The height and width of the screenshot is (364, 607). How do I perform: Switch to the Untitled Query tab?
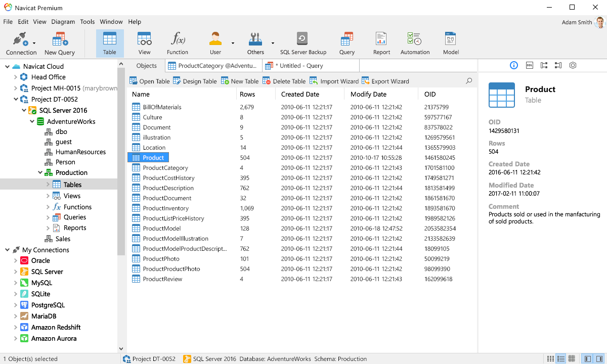tap(310, 65)
